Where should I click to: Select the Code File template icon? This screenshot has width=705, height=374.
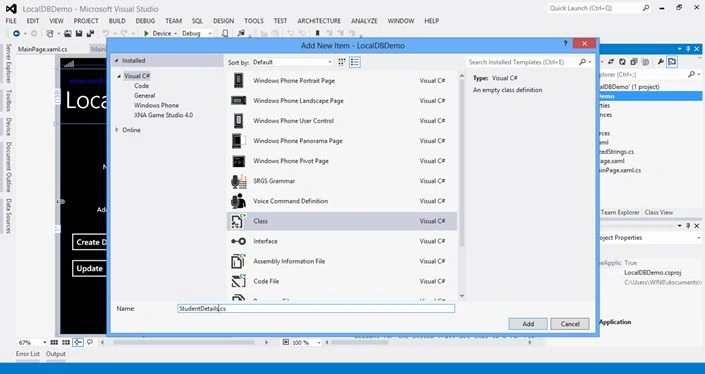point(238,281)
